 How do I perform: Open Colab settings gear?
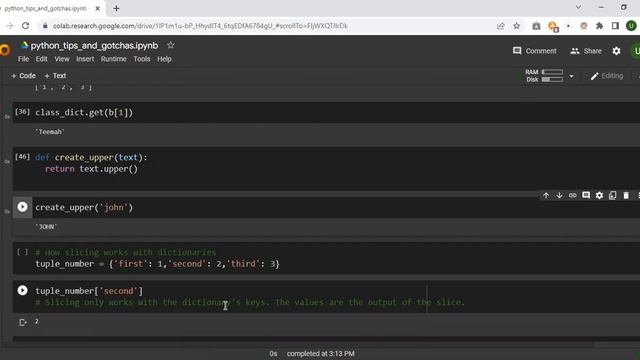[x=616, y=51]
